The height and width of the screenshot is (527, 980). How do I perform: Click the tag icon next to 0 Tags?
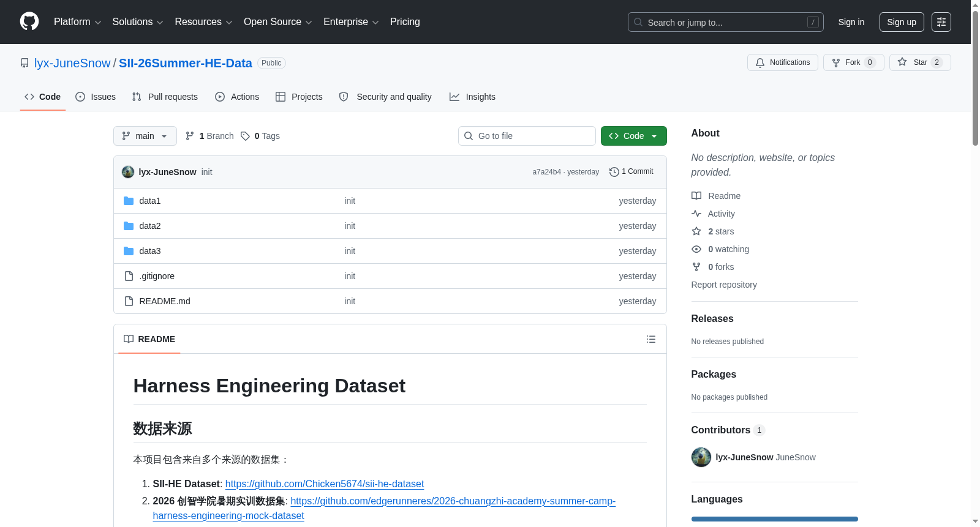pyautogui.click(x=245, y=136)
